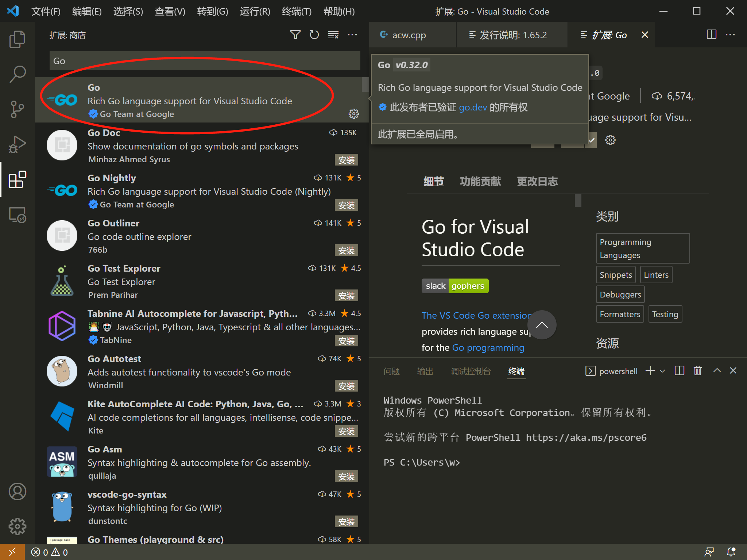Viewport: 747px width, 560px height.
Task: Select the 功能贡献 tab
Action: [480, 181]
